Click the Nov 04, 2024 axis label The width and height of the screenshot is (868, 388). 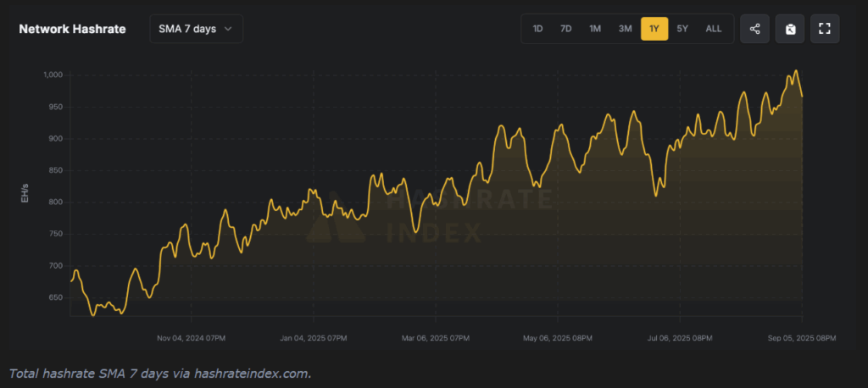192,337
